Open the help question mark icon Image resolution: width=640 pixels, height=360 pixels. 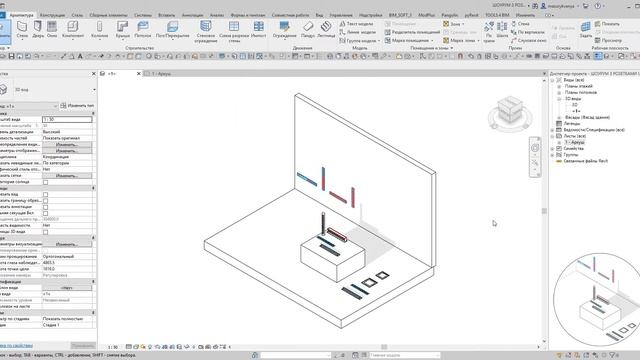[598, 6]
